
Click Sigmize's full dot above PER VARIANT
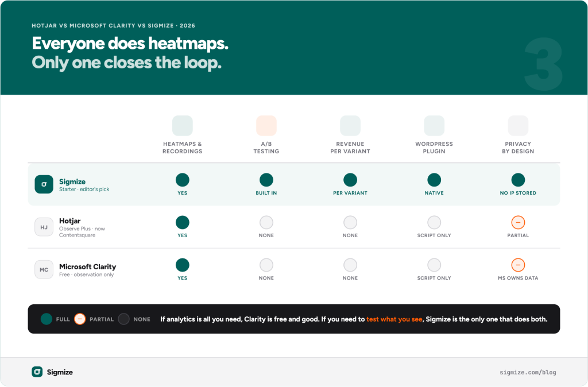coord(350,180)
